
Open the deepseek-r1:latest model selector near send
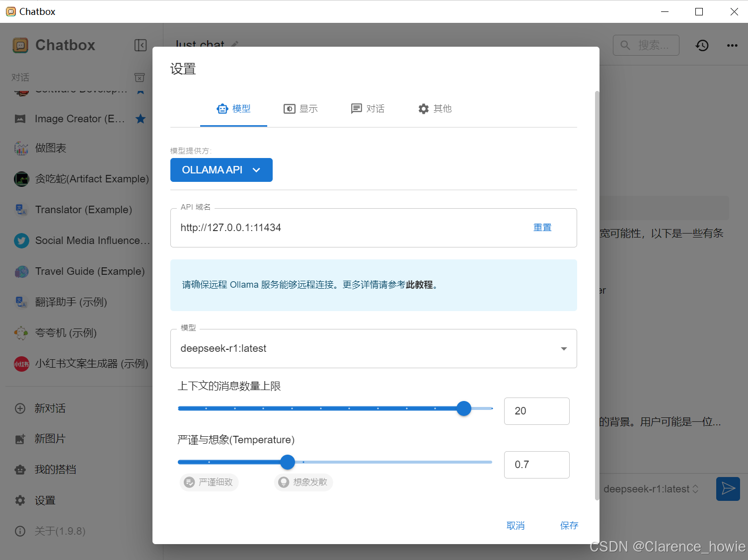pyautogui.click(x=651, y=489)
